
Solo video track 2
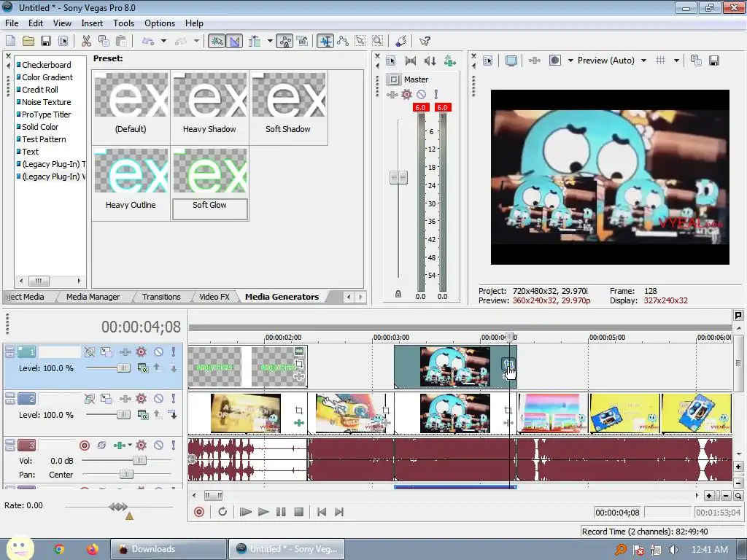(174, 399)
